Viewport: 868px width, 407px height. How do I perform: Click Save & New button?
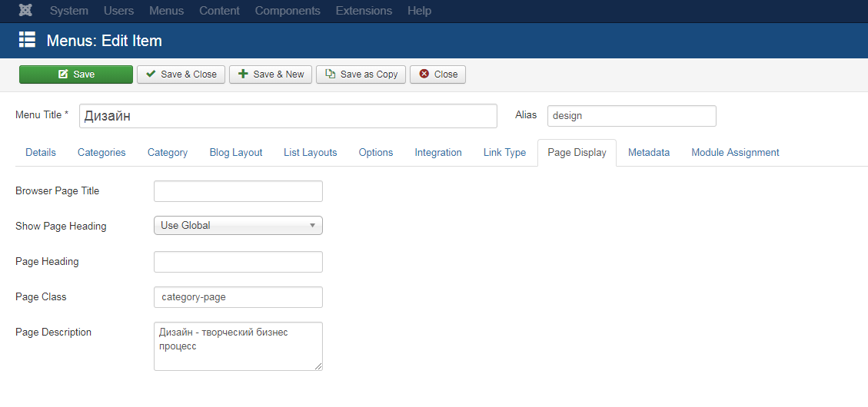(271, 74)
